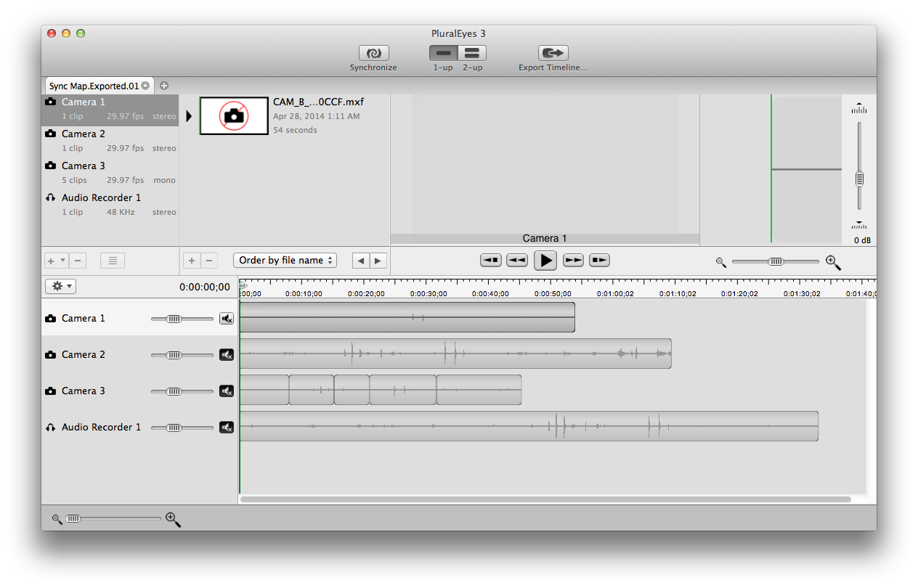Click the horizontal timeline scrollbar

click(545, 499)
